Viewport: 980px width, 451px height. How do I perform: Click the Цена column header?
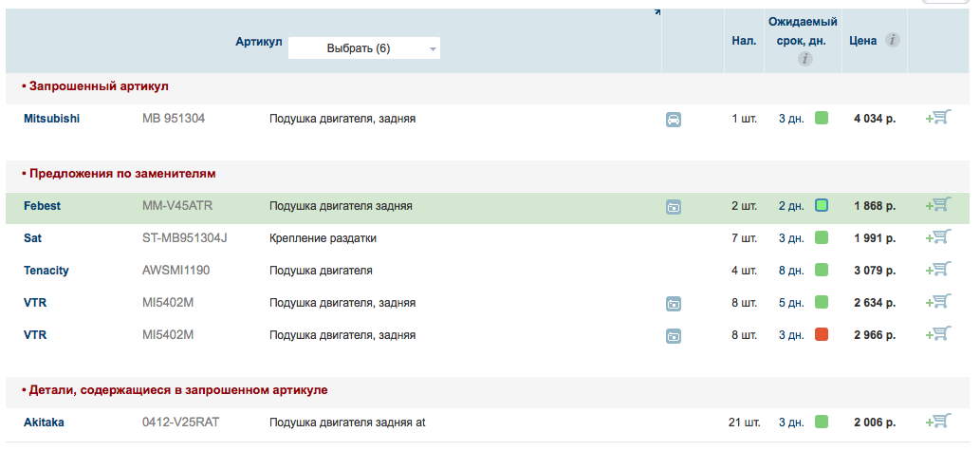(x=862, y=41)
